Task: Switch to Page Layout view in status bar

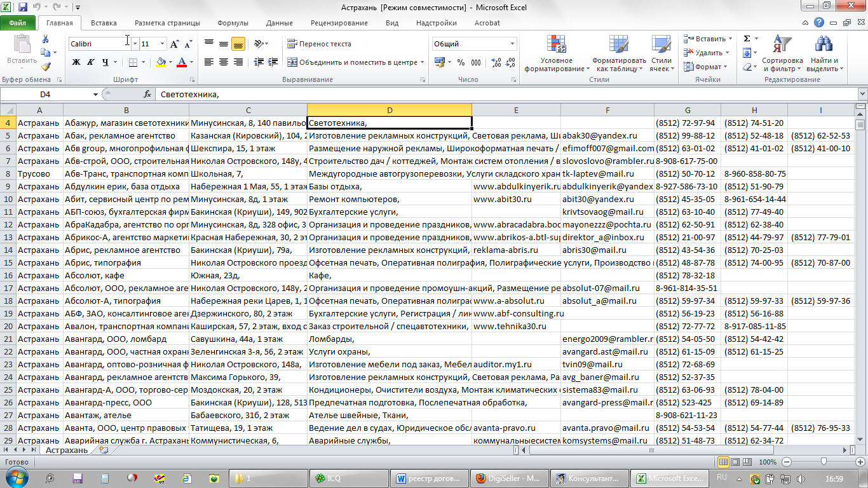Action: click(x=736, y=462)
